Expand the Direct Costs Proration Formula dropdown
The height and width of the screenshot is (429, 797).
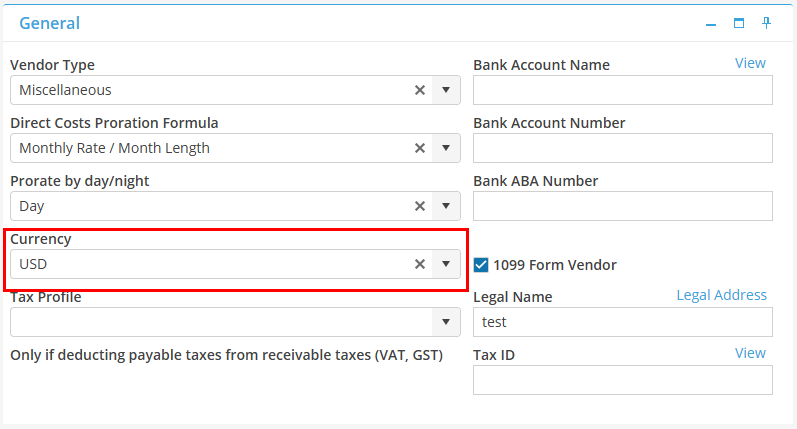pos(446,148)
